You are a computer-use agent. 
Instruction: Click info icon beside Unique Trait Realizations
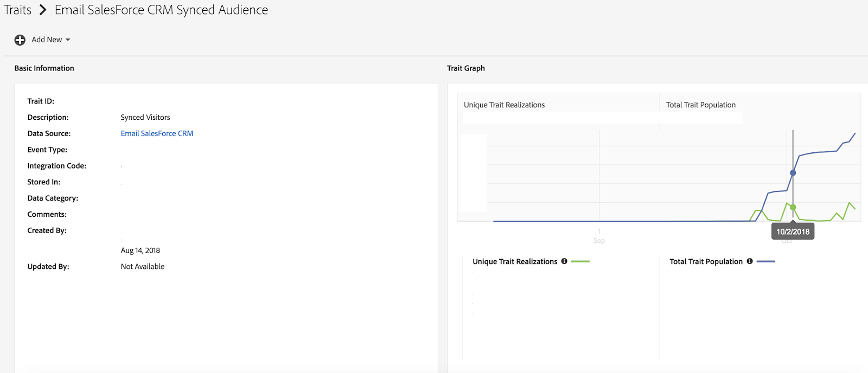pyautogui.click(x=564, y=261)
